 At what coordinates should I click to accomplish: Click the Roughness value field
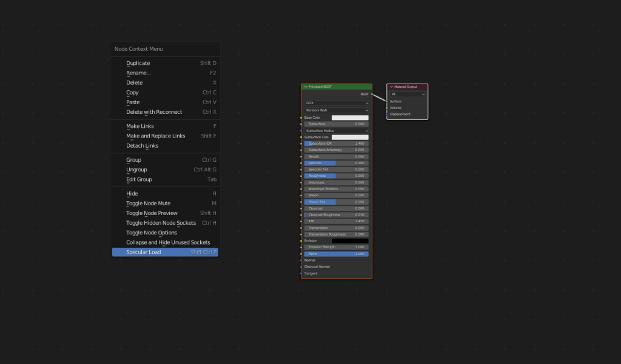pyautogui.click(x=337, y=176)
